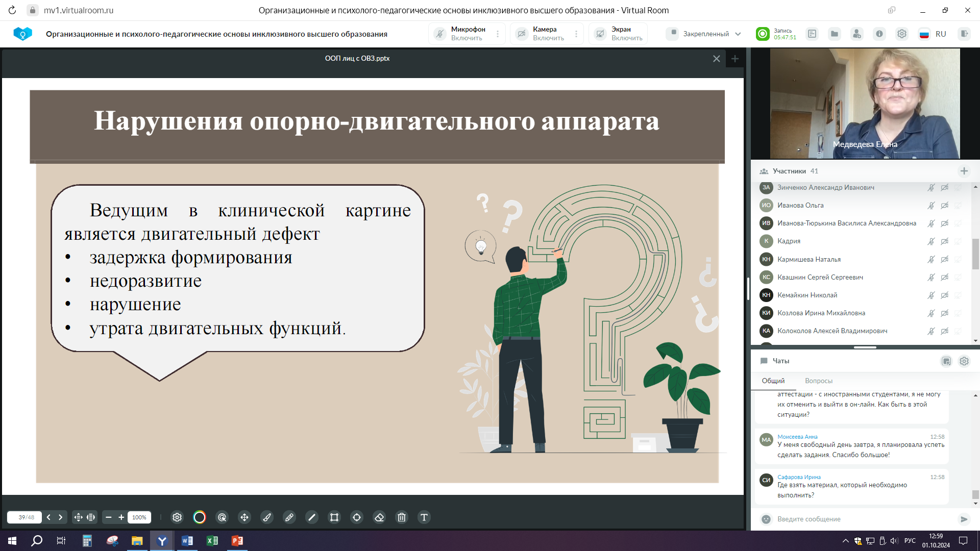
Task: Select the laser pointer cursor tool
Action: (222, 517)
